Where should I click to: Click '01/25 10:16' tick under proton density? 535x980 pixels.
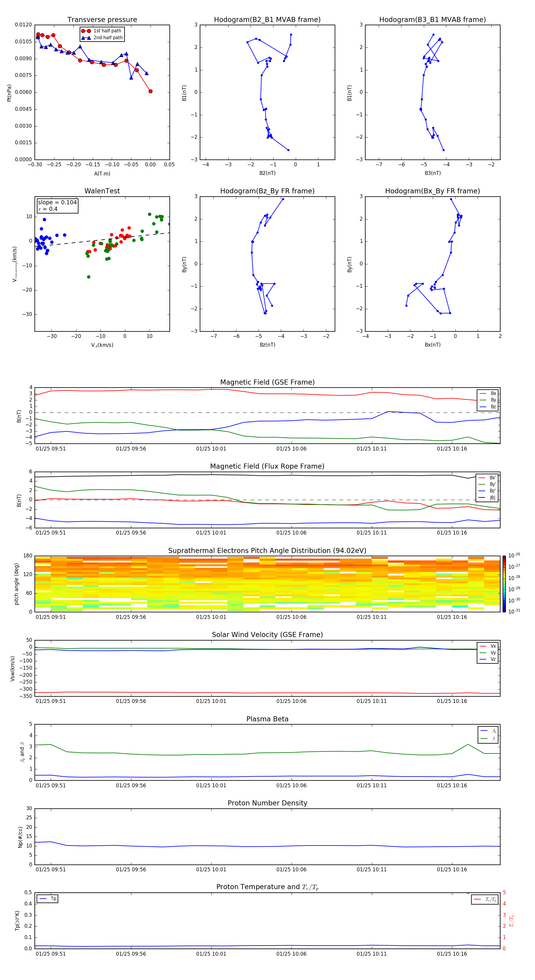pyautogui.click(x=452, y=870)
